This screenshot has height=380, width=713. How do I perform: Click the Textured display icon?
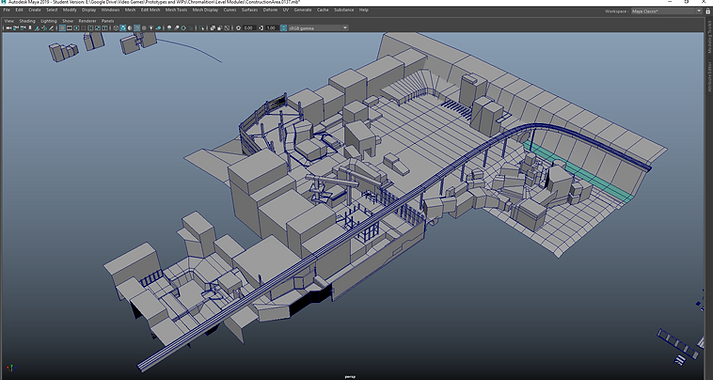coord(144,28)
